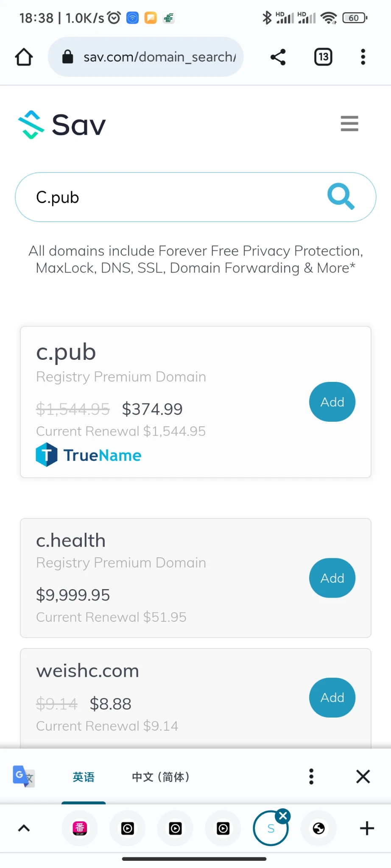The width and height of the screenshot is (391, 868).
Task: Close the active Sav tab thumbnail
Action: tap(283, 816)
